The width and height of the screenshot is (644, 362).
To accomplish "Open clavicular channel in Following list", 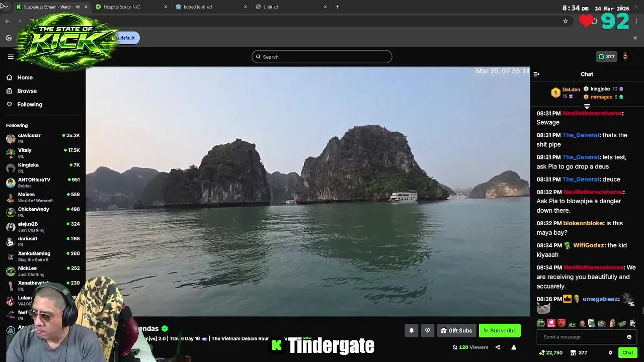I will tap(43, 138).
